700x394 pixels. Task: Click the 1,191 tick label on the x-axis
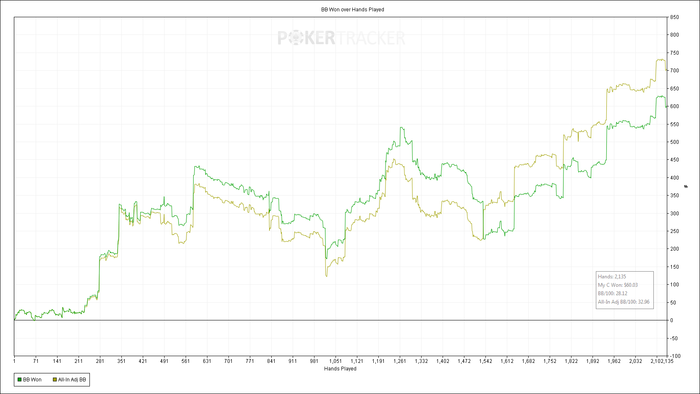coord(379,361)
